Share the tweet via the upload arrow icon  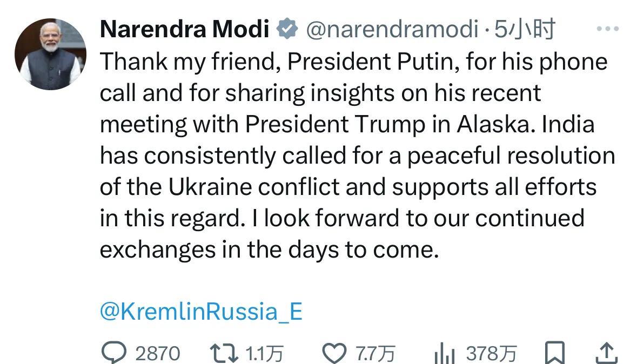606,354
